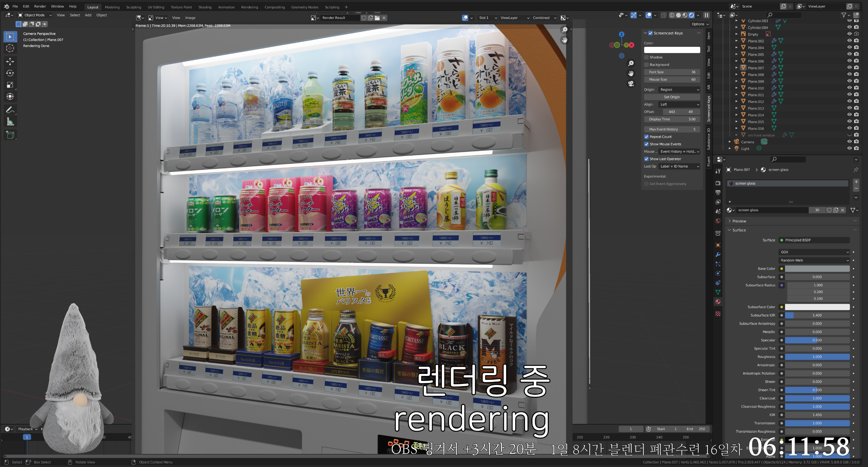
Task: Disable Show Mouse Events checkbox
Action: point(646,144)
